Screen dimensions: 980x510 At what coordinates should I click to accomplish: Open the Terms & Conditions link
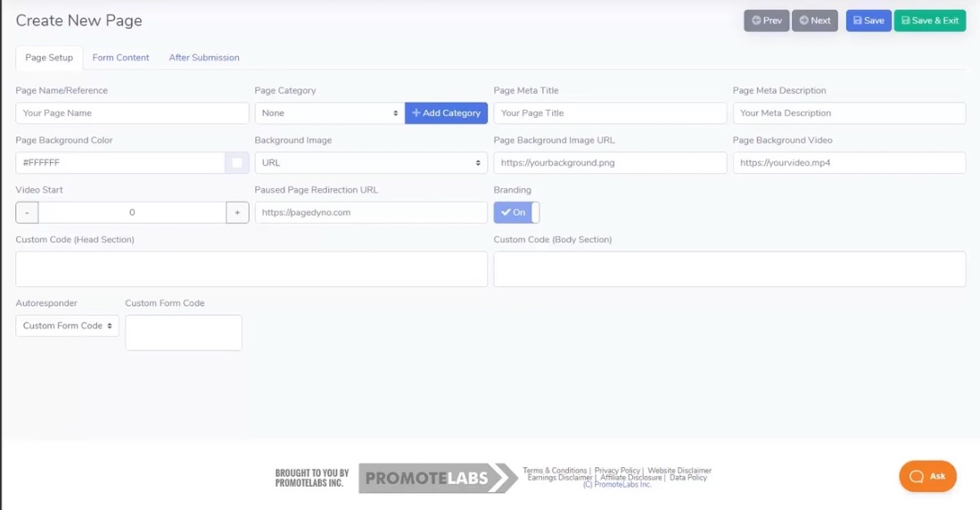(555, 471)
